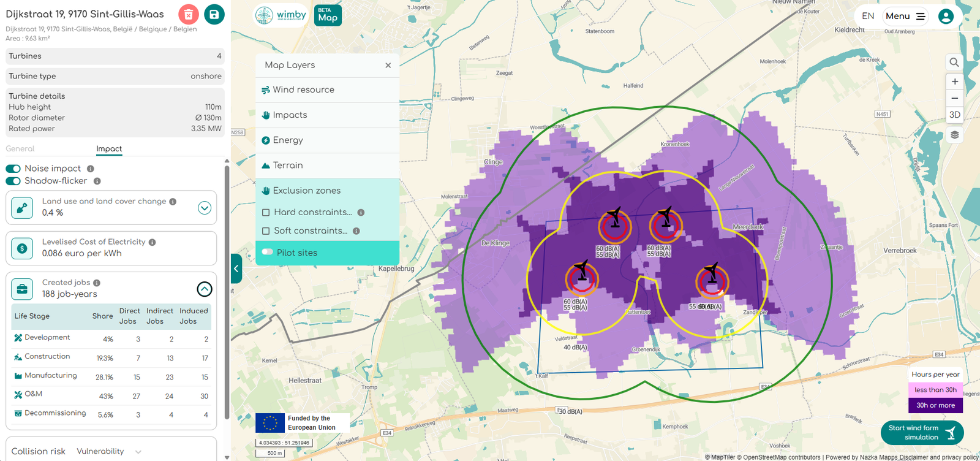Collapse the Exclusion zones layer group
Viewport: 980px width, 461px height.
327,191
